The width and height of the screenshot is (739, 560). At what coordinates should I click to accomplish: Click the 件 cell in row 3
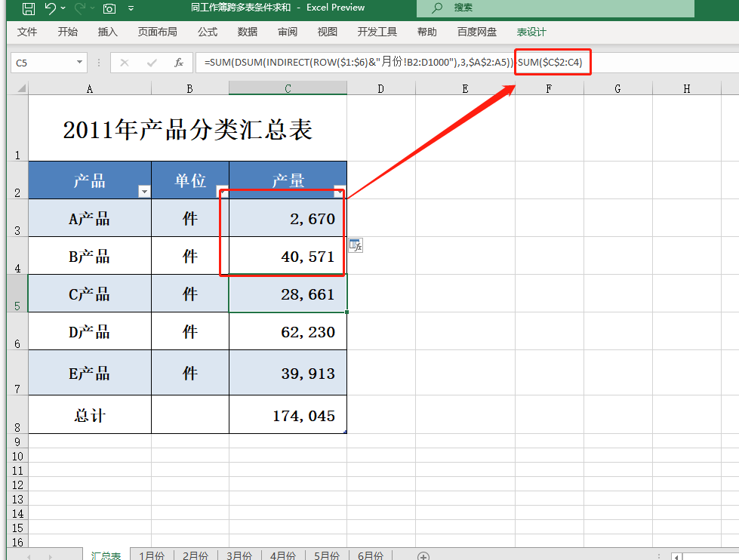[190, 218]
